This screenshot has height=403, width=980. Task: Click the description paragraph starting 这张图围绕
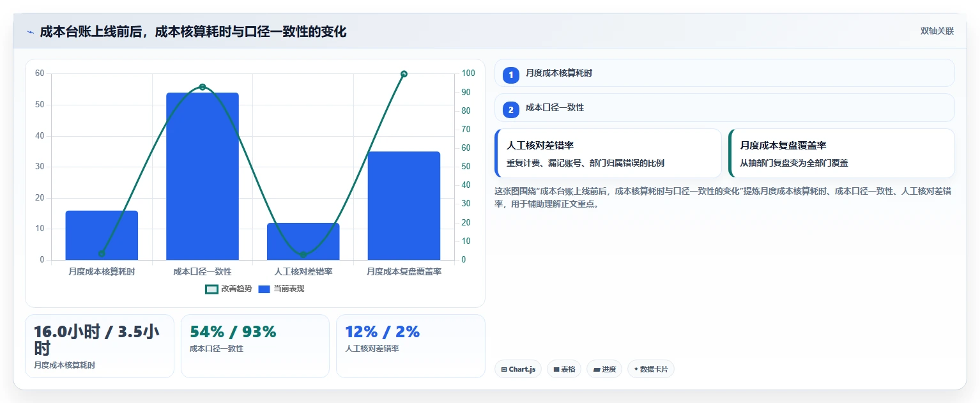click(x=723, y=198)
